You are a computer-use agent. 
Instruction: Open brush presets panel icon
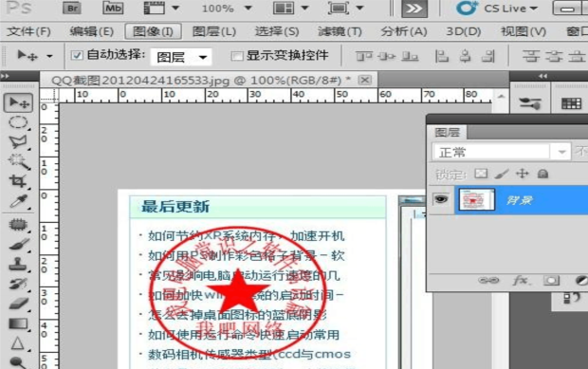(529, 102)
